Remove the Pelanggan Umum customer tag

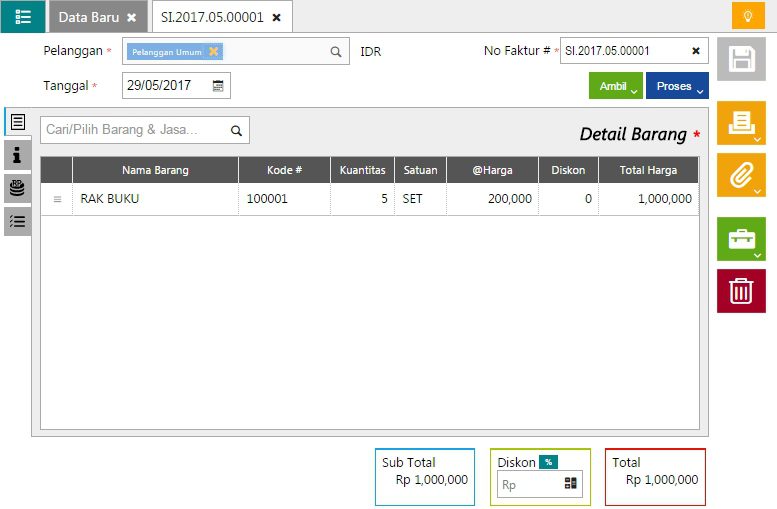[x=213, y=51]
